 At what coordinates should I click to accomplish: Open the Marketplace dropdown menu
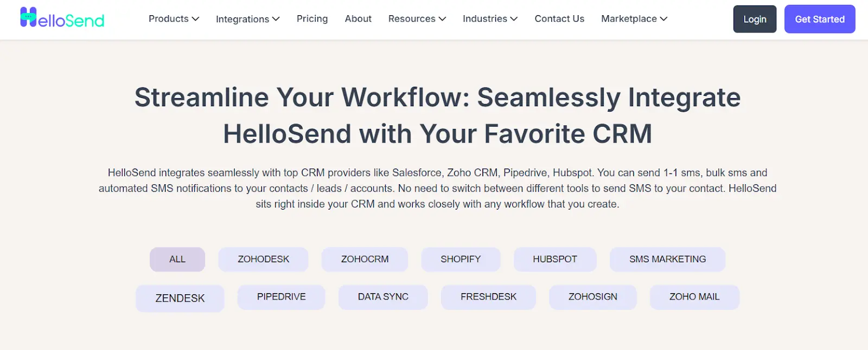pyautogui.click(x=633, y=18)
